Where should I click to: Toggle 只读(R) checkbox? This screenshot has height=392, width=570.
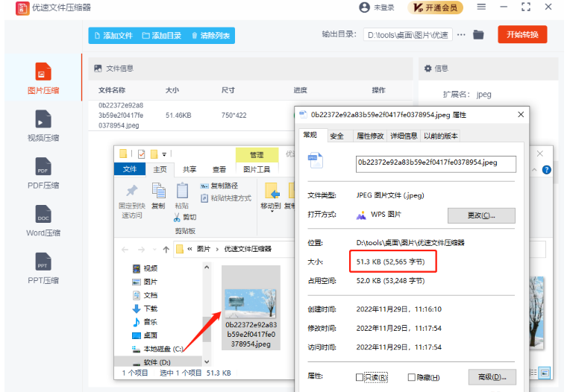(x=360, y=378)
